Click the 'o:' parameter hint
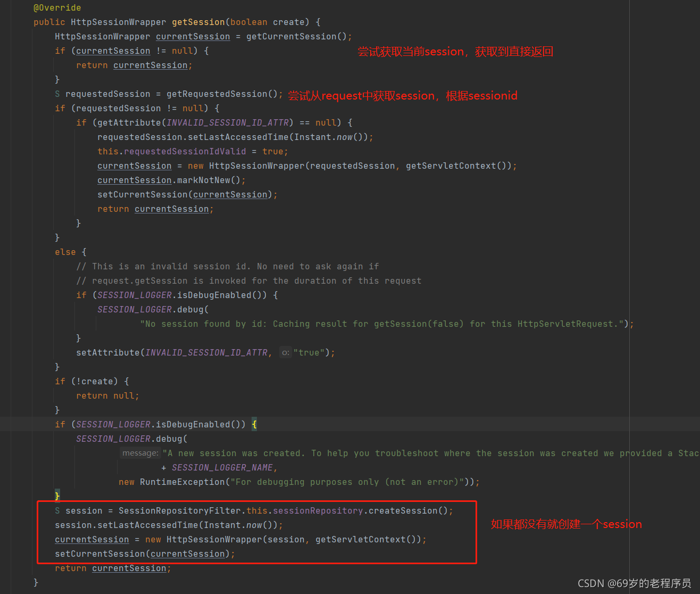The image size is (700, 594). pos(286,352)
